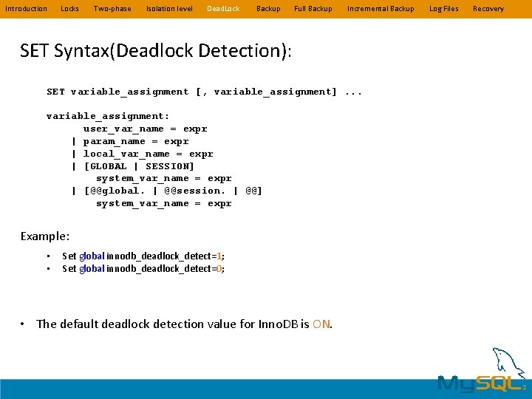
Task: Select the example ending in detect=1;
Action: (143, 256)
